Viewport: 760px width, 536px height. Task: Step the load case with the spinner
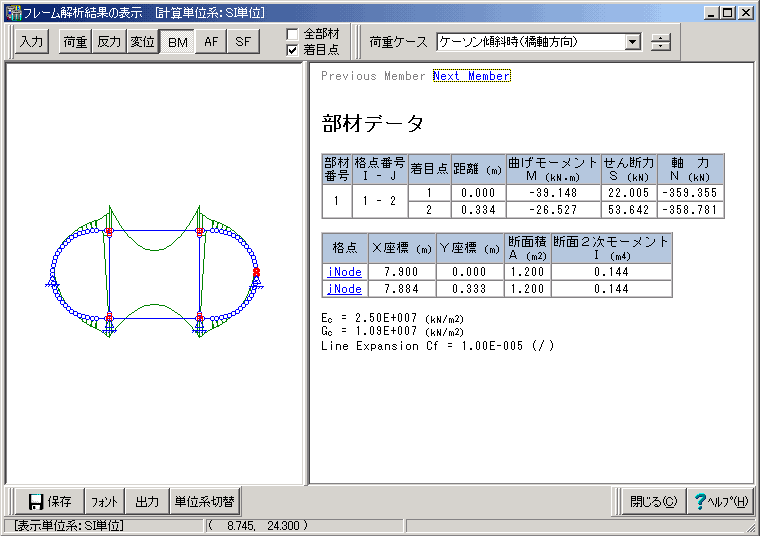(x=660, y=42)
